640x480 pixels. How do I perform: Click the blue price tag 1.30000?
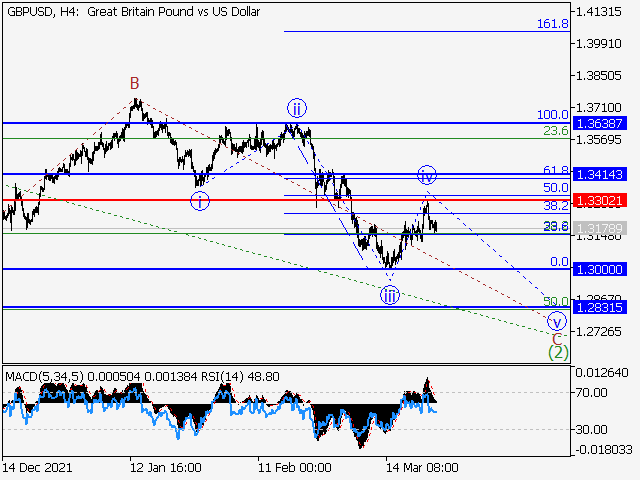600,269
